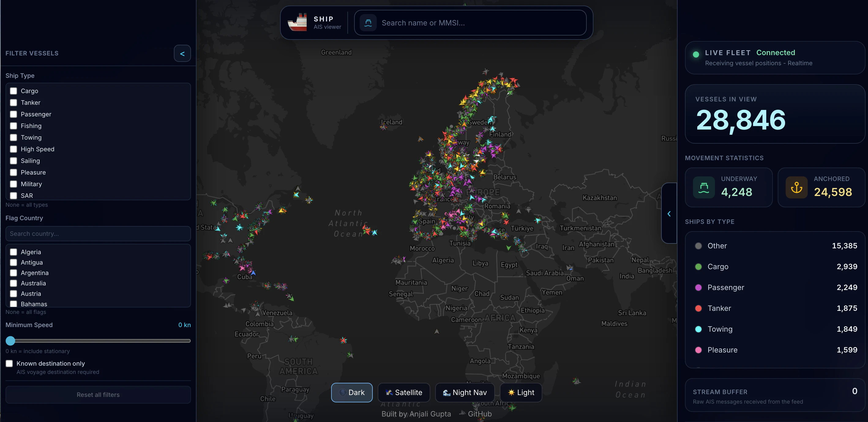This screenshot has width=868, height=422.
Task: Click the ship logo icon in header
Action: click(x=297, y=23)
